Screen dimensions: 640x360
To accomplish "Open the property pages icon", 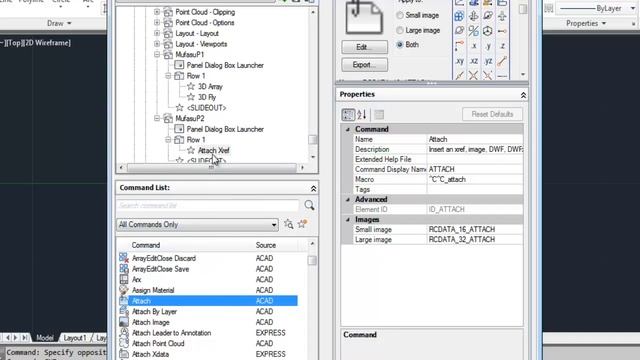I will coord(379,115).
